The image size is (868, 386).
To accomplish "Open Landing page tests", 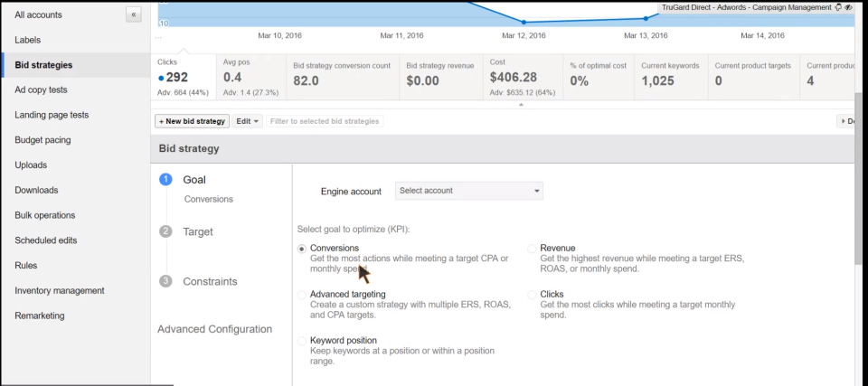I will tap(52, 115).
